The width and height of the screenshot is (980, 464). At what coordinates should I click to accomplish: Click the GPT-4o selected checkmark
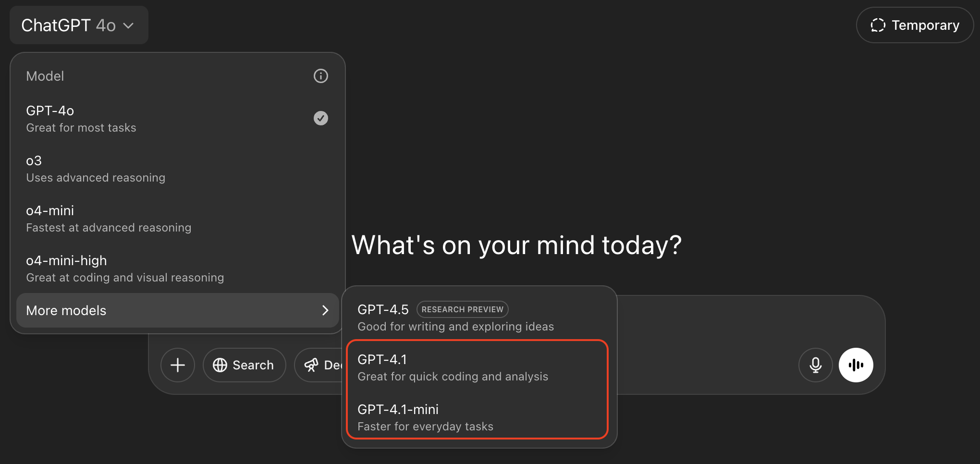click(321, 118)
